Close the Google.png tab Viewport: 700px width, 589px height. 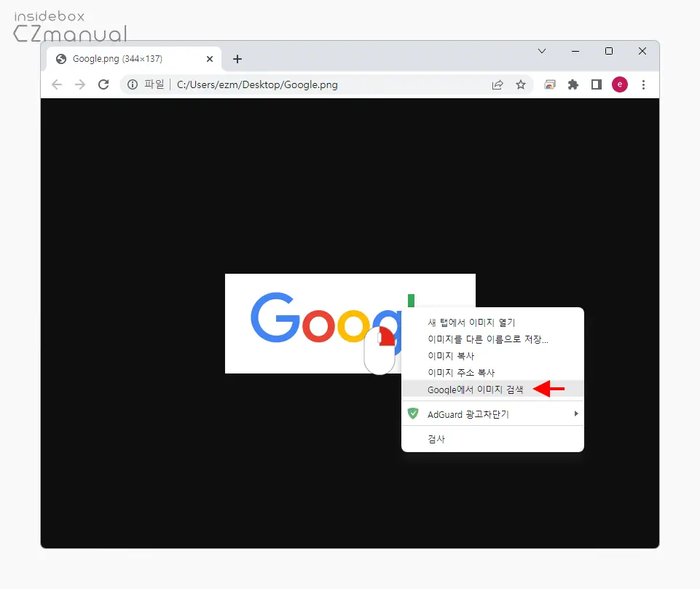(x=210, y=59)
